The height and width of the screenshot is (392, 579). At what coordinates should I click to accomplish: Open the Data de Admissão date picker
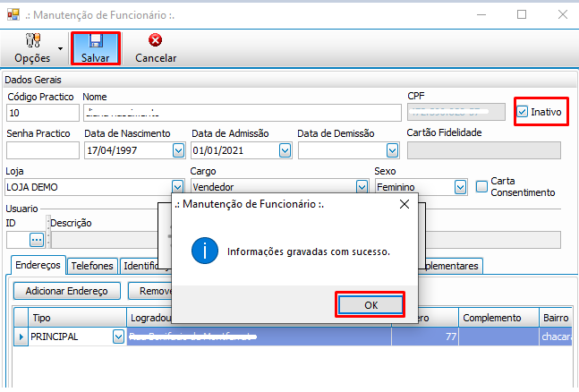coord(285,150)
